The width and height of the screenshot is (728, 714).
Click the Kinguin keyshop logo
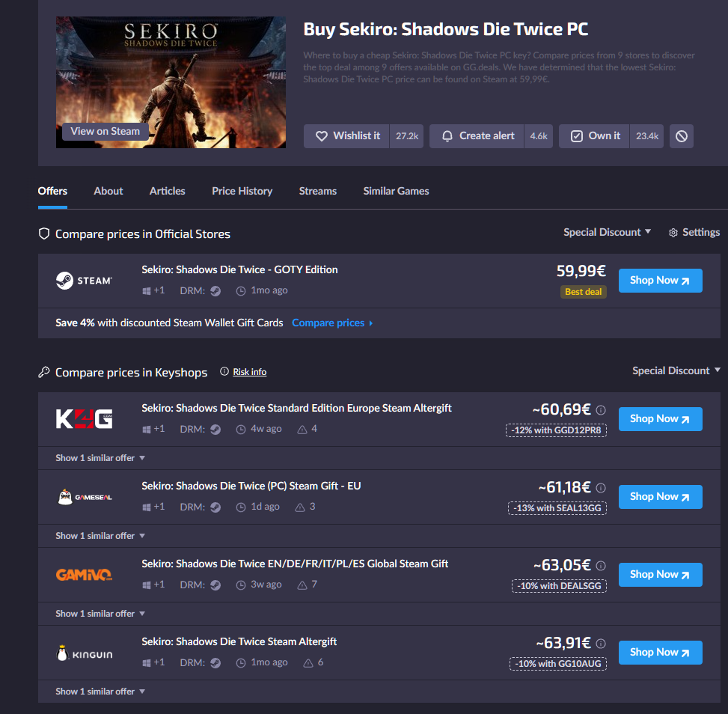(84, 653)
